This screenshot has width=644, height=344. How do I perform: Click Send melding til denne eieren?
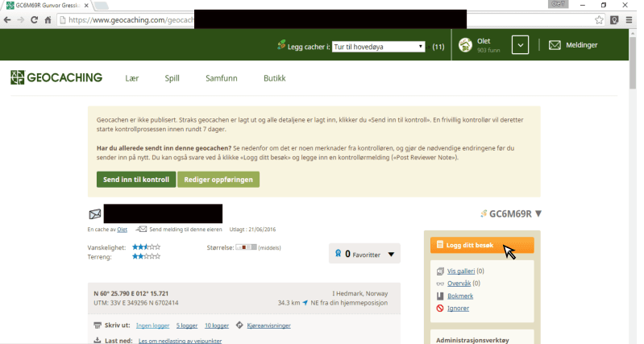click(185, 230)
